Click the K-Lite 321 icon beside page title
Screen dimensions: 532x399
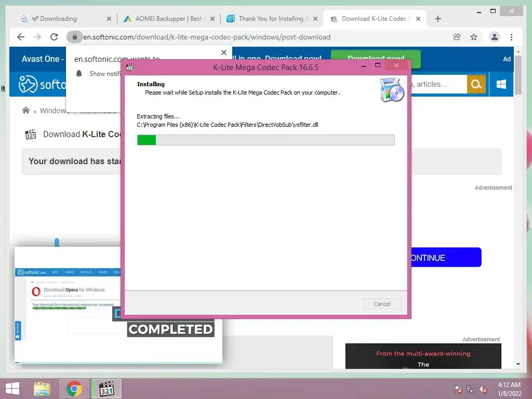coord(31,135)
